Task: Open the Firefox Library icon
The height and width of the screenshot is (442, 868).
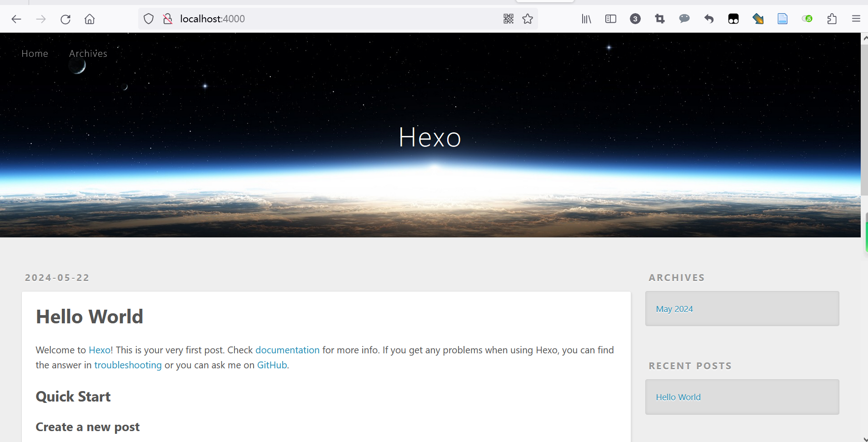Action: (x=586, y=19)
